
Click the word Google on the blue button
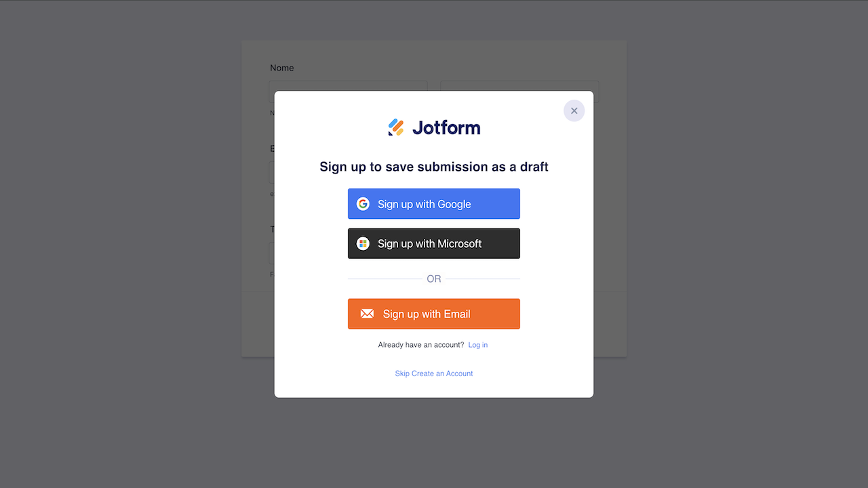[x=454, y=204]
